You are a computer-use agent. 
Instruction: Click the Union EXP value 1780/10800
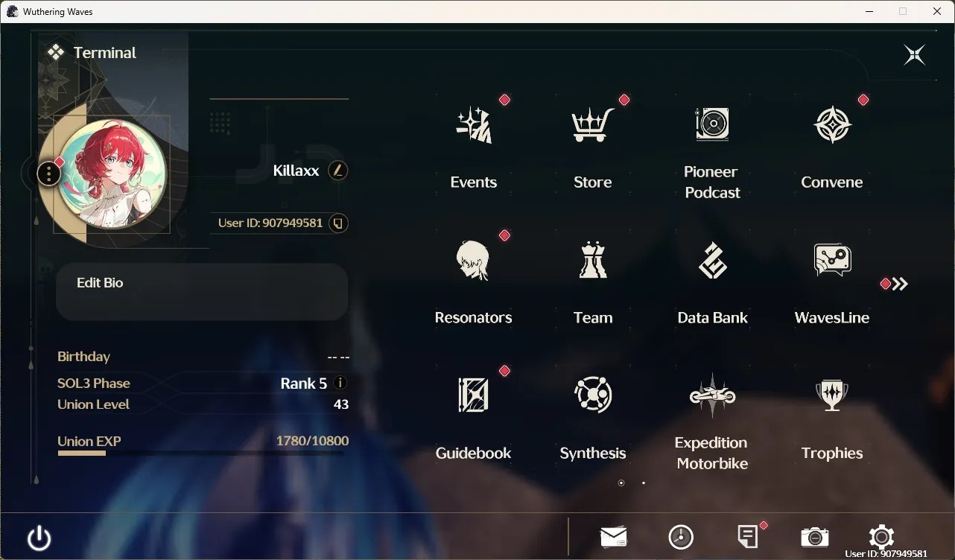click(312, 441)
